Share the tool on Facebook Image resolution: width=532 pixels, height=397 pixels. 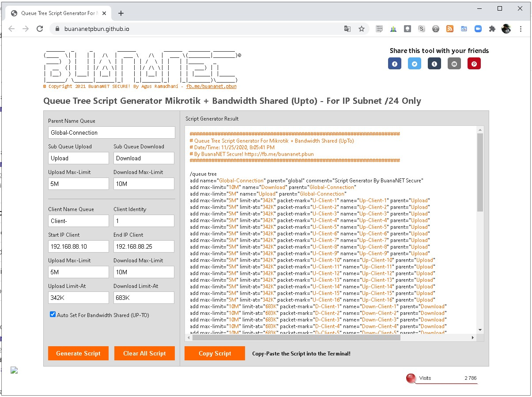point(394,64)
